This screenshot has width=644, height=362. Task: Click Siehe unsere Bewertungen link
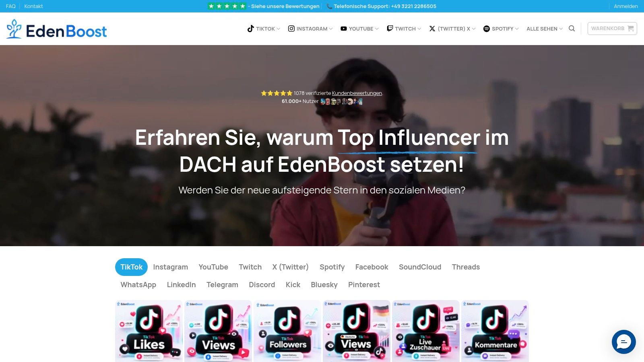[285, 6]
